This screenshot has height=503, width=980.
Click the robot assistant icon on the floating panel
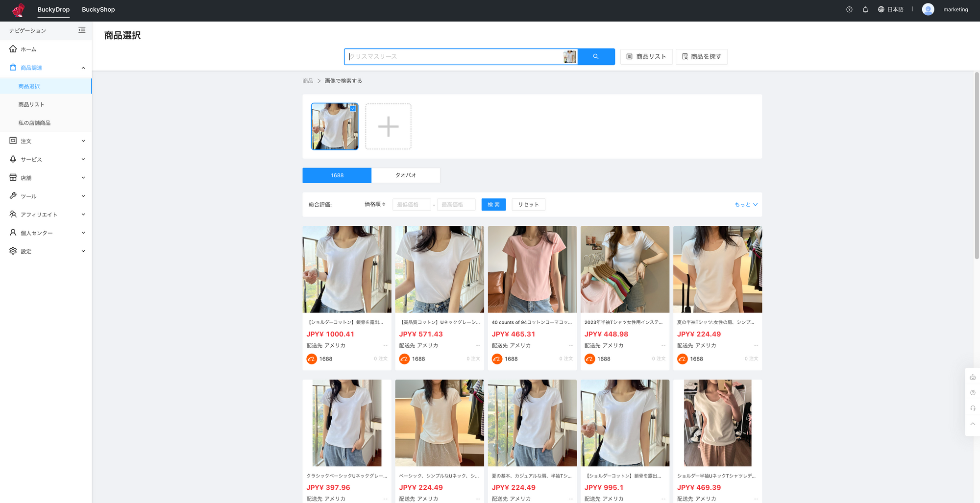click(x=973, y=377)
